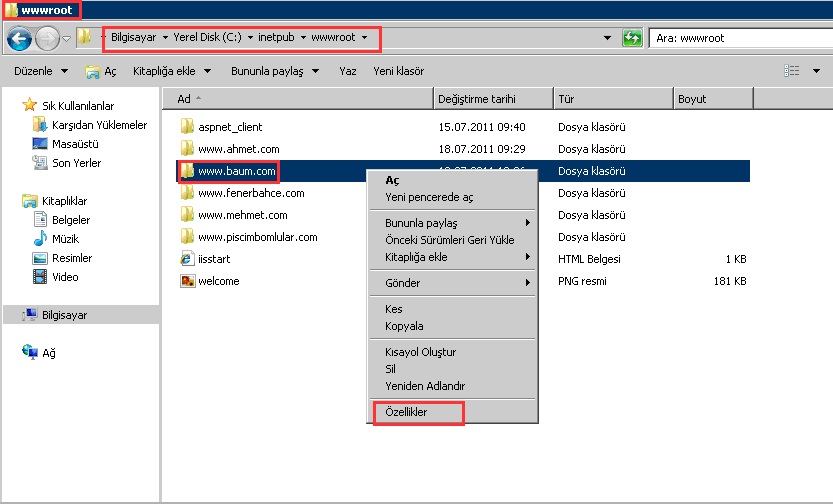Open Karşıdan Yüklemeler in the sidebar

tap(99, 125)
